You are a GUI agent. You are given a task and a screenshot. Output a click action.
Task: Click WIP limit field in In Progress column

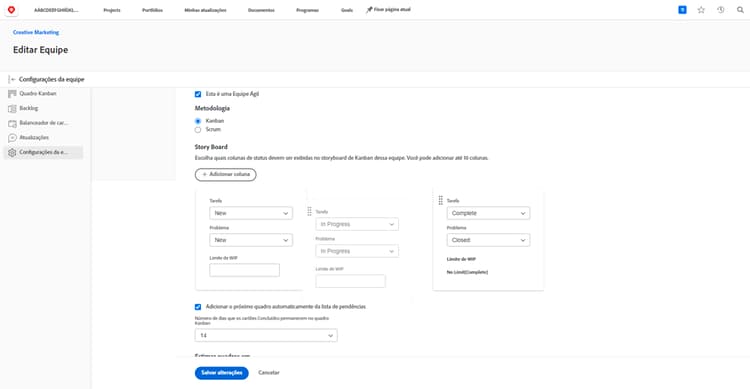351,281
